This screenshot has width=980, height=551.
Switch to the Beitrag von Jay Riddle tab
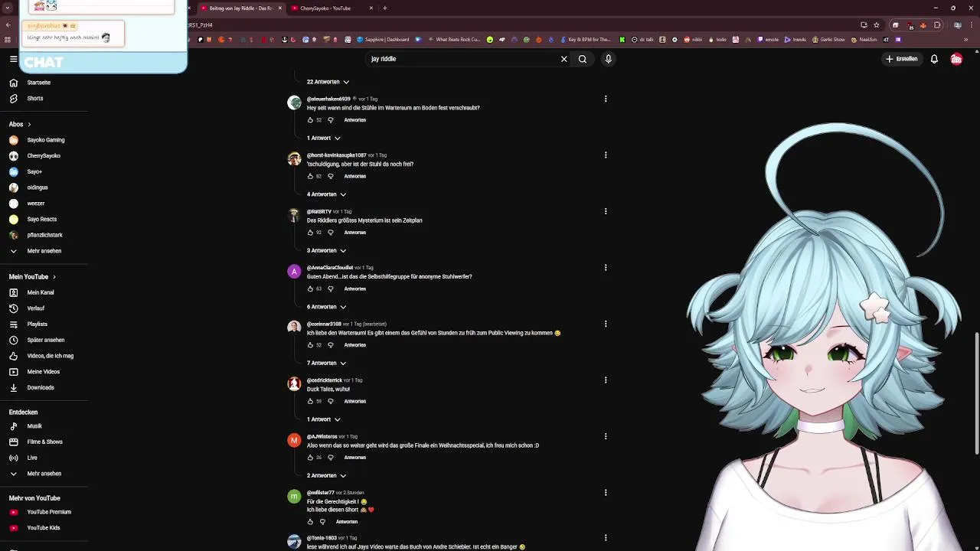click(x=240, y=8)
